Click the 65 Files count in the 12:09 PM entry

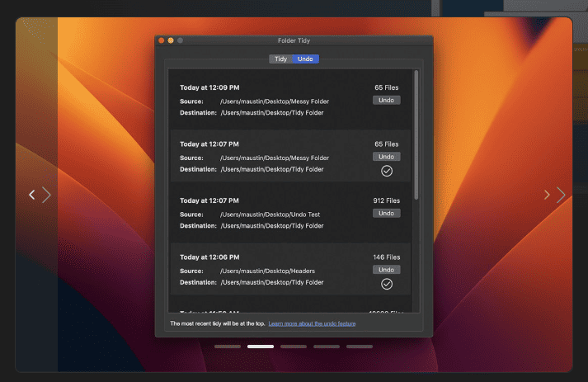point(387,87)
